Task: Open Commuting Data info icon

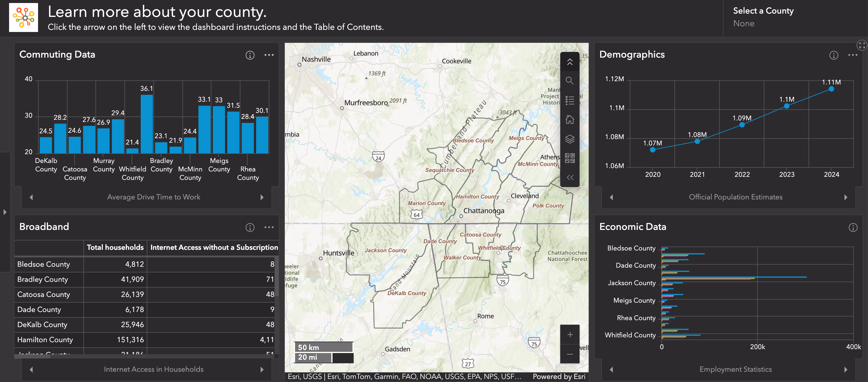Action: pyautogui.click(x=250, y=55)
